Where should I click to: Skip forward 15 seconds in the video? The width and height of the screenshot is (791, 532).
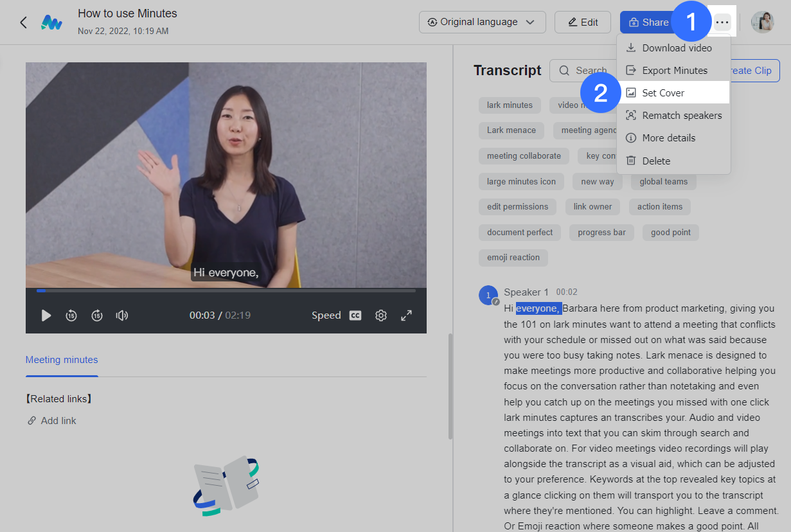click(x=97, y=315)
